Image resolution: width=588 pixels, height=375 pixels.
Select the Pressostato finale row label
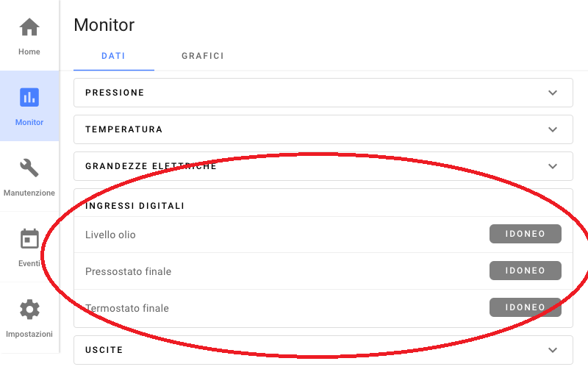pyautogui.click(x=128, y=271)
